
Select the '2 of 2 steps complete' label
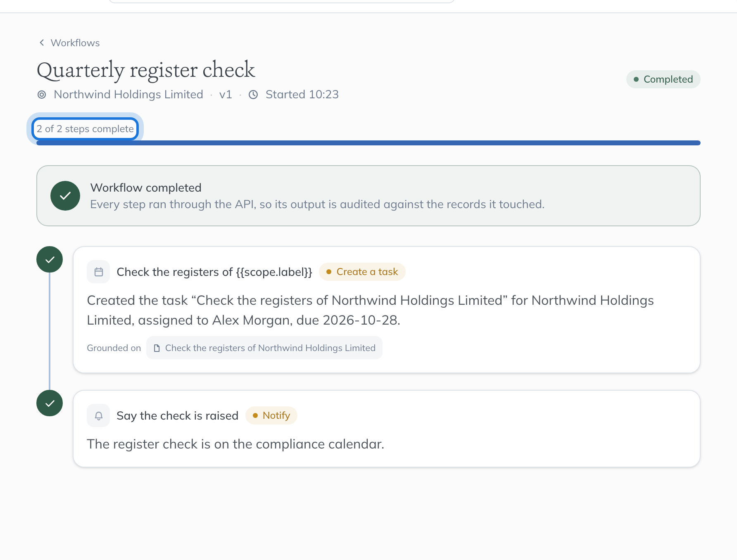point(85,129)
